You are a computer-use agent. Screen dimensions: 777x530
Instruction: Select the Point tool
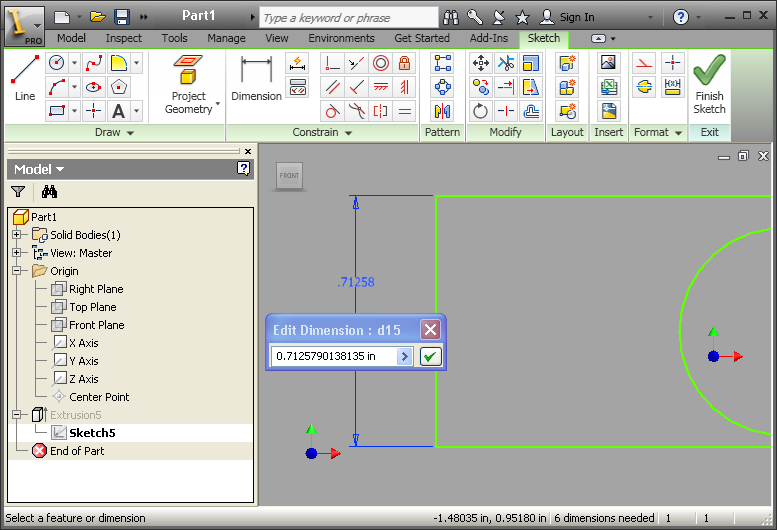tap(94, 111)
